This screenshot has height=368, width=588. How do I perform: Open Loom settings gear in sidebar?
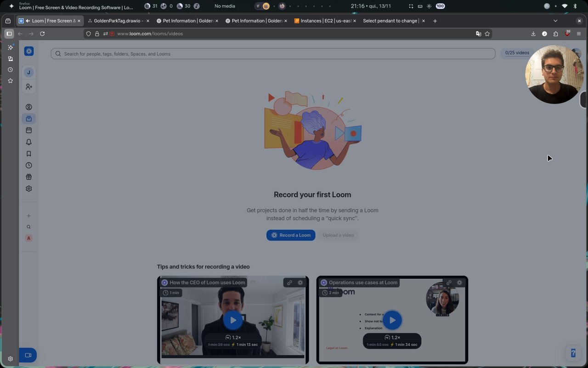click(29, 189)
